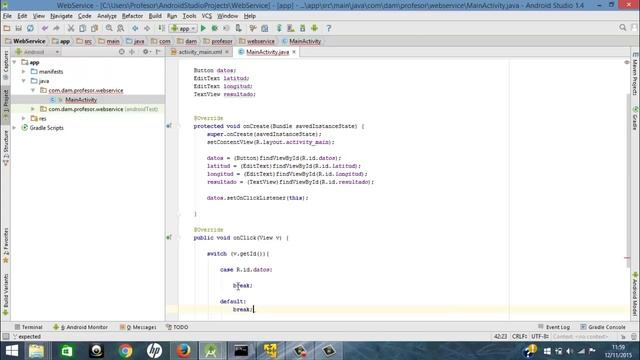Open the Android project view dropdown
The height and width of the screenshot is (360, 640).
(37, 52)
